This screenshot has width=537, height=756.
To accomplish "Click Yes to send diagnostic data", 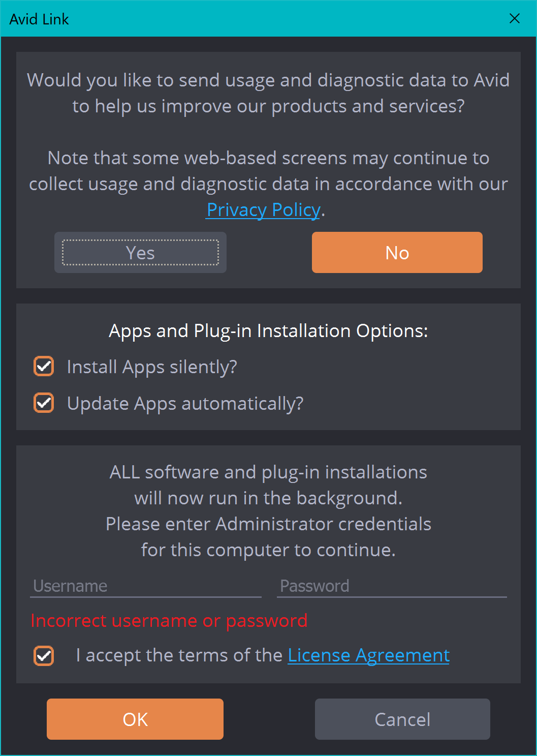I will (x=140, y=253).
